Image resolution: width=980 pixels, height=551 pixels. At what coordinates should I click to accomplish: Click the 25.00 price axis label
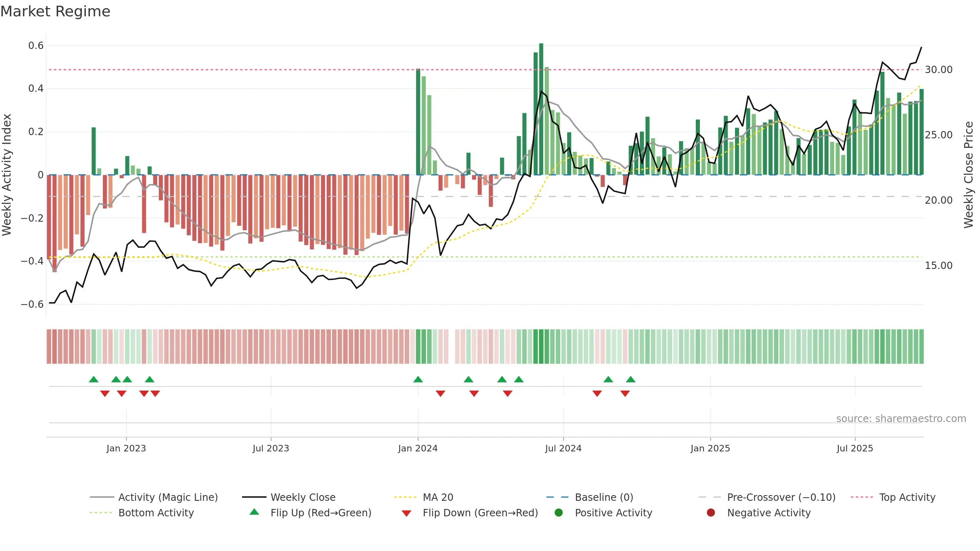point(939,135)
